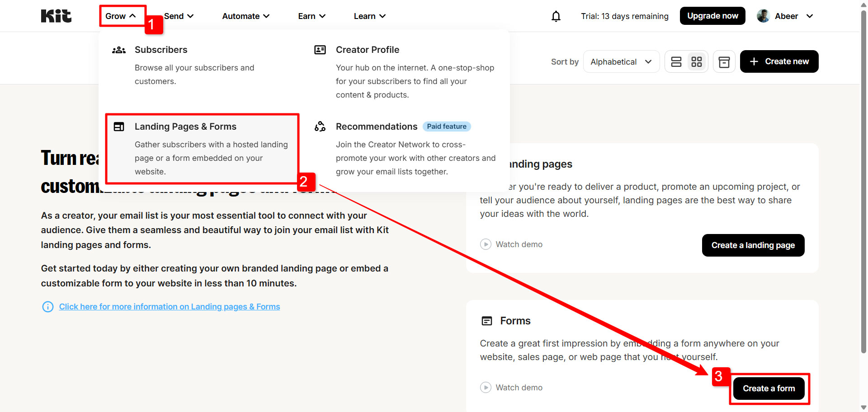Play the Forms Watch demo icon
The image size is (868, 412).
point(486,388)
